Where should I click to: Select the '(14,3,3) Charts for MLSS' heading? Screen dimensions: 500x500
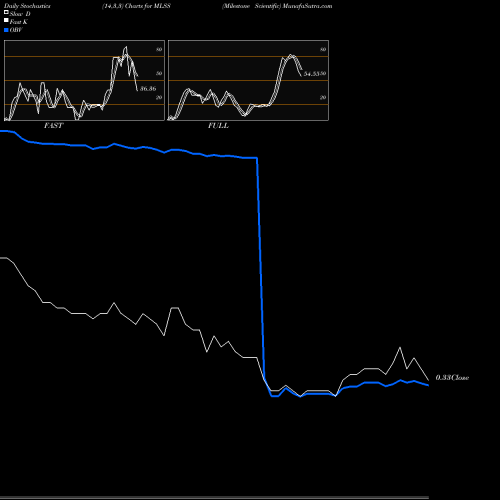point(136,6)
